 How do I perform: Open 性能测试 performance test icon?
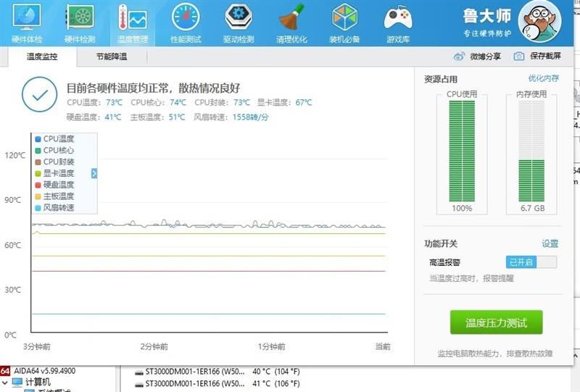186,17
